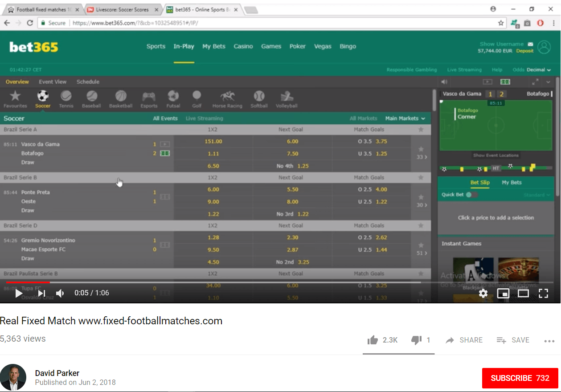Open the Golf sport icon
Viewport: 561px width, 392px height.
coord(197,99)
